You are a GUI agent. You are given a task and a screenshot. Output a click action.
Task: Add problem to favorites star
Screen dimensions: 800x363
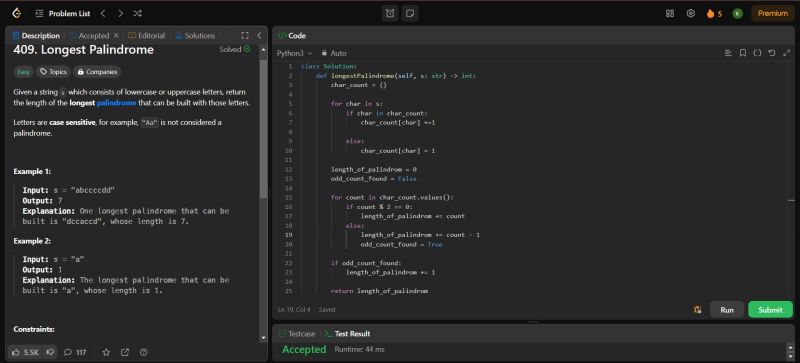tap(106, 352)
